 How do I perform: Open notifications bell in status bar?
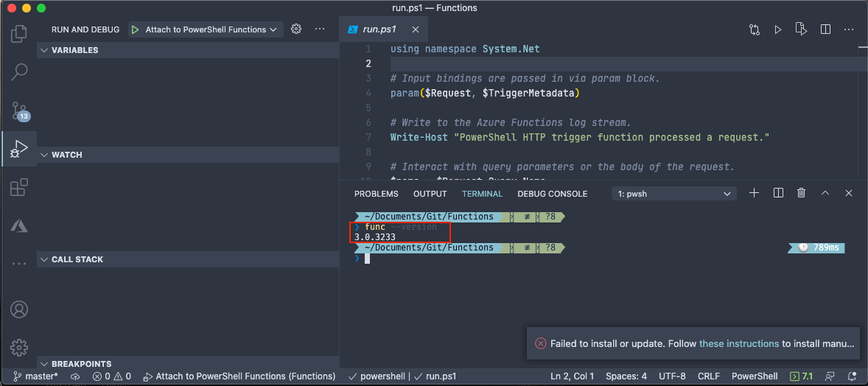click(852, 376)
